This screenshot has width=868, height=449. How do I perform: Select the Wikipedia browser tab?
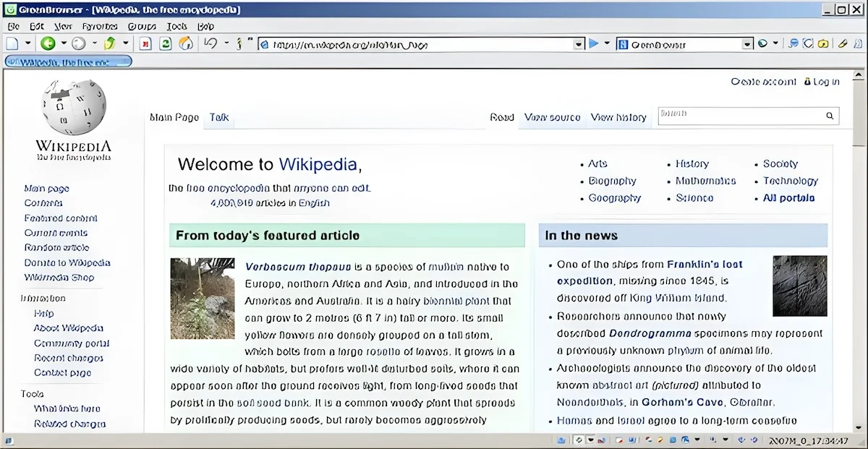(68, 61)
